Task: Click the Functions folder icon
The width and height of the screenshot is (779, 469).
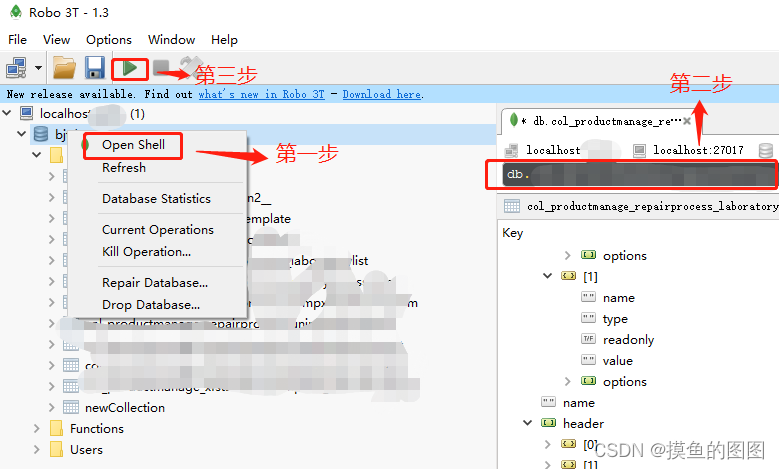Action: [x=57, y=428]
